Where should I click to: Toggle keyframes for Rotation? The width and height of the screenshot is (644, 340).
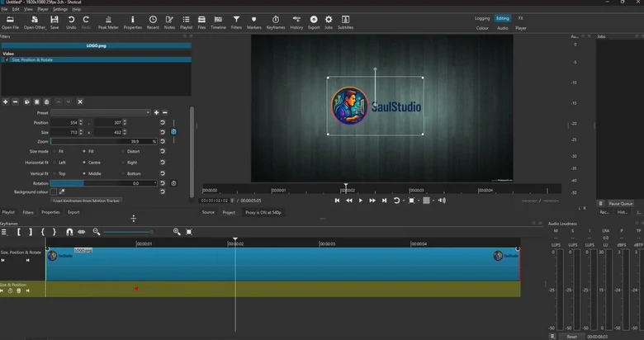pos(173,183)
